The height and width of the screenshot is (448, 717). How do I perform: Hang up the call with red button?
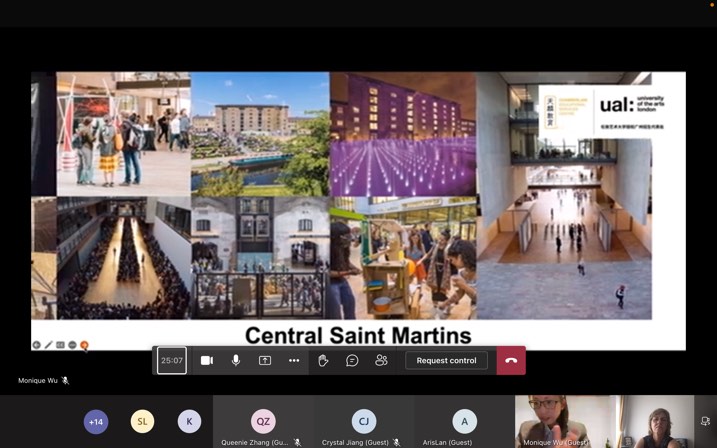(511, 361)
